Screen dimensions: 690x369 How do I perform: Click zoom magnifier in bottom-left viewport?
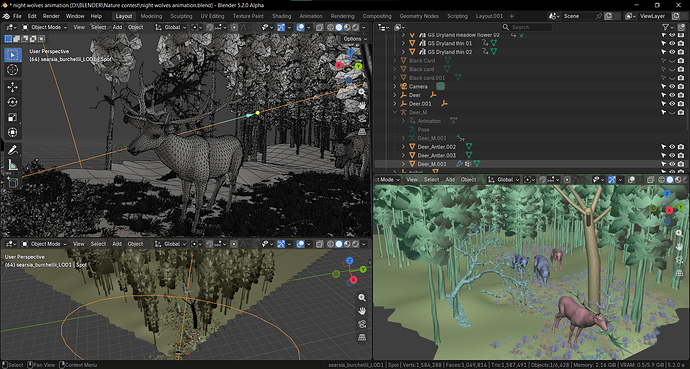coord(362,297)
